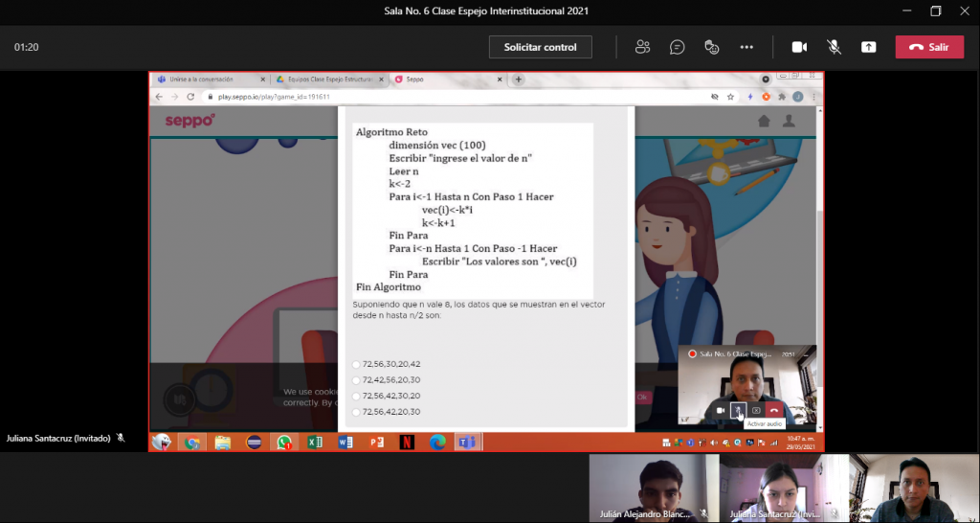
Task: Open the Chrome three-dot menu
Action: [x=813, y=97]
